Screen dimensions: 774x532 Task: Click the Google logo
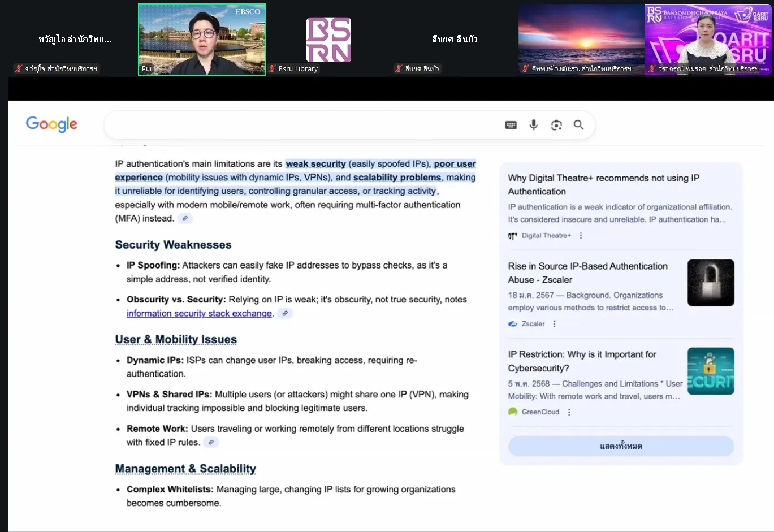click(51, 124)
